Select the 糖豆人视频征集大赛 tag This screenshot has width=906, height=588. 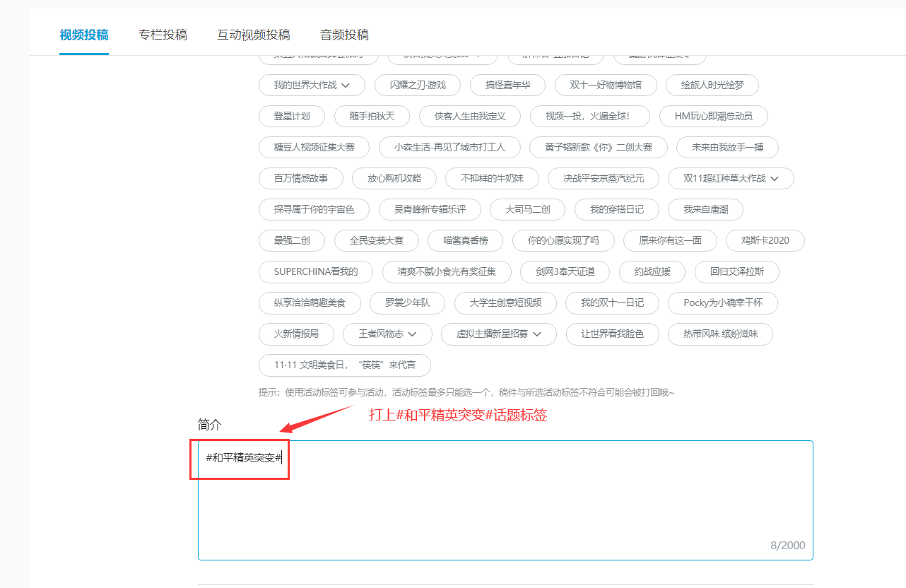click(x=314, y=147)
